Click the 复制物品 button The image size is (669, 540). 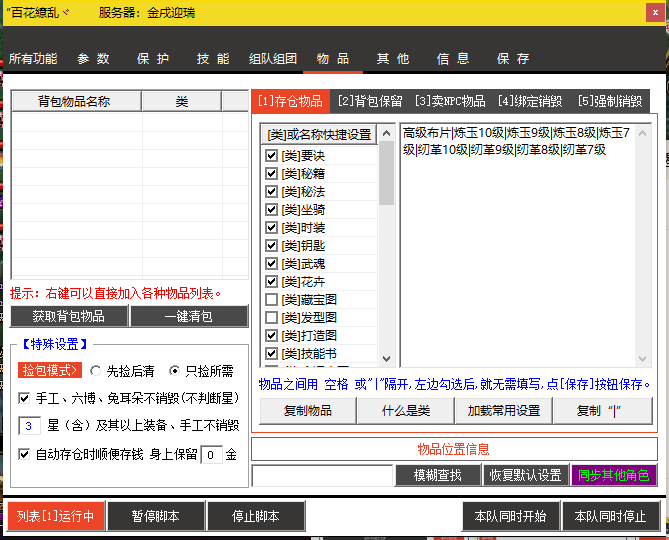[308, 411]
